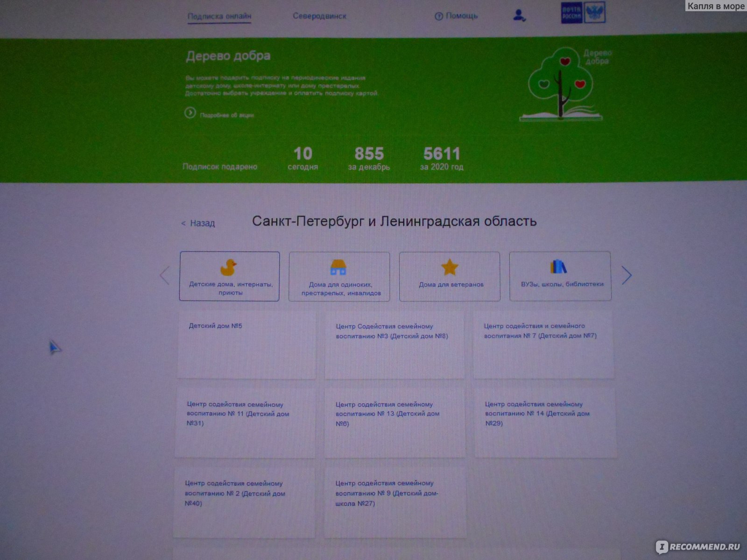
Task: Show next categories with right arrow
Action: (x=627, y=275)
